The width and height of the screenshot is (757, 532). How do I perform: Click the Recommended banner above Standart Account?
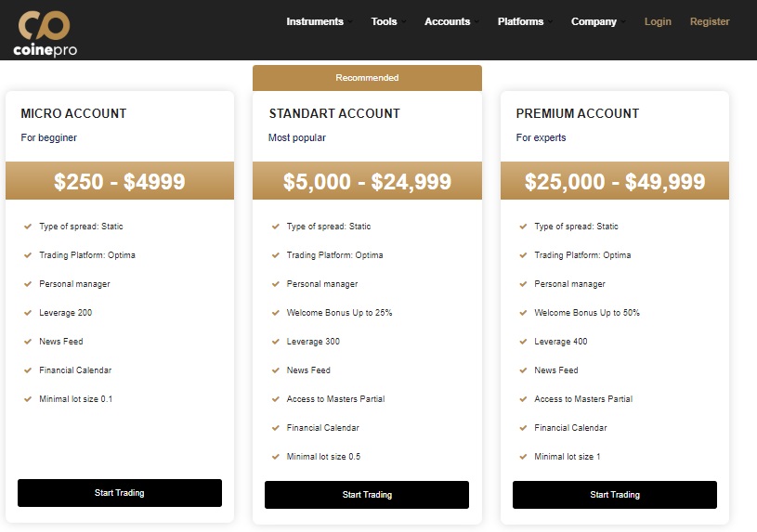pos(367,78)
